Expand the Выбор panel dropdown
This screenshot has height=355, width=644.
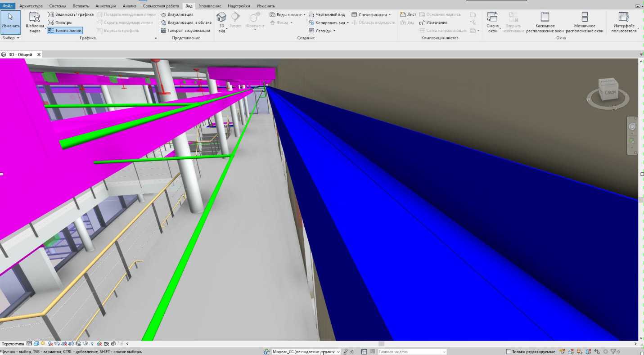pos(10,38)
